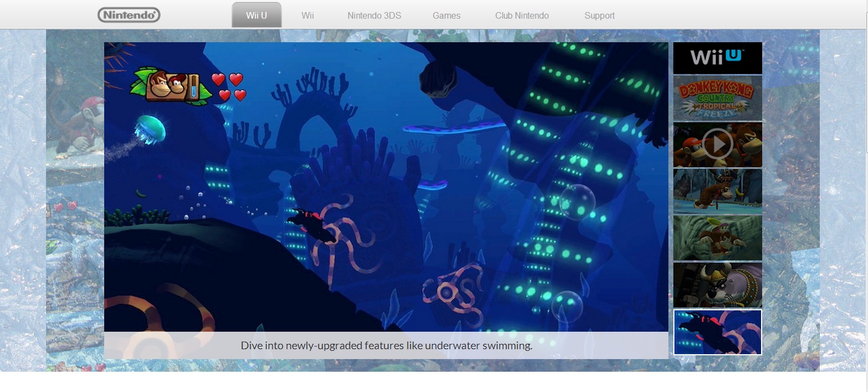
Task: Select the Wii U tab
Action: click(257, 15)
